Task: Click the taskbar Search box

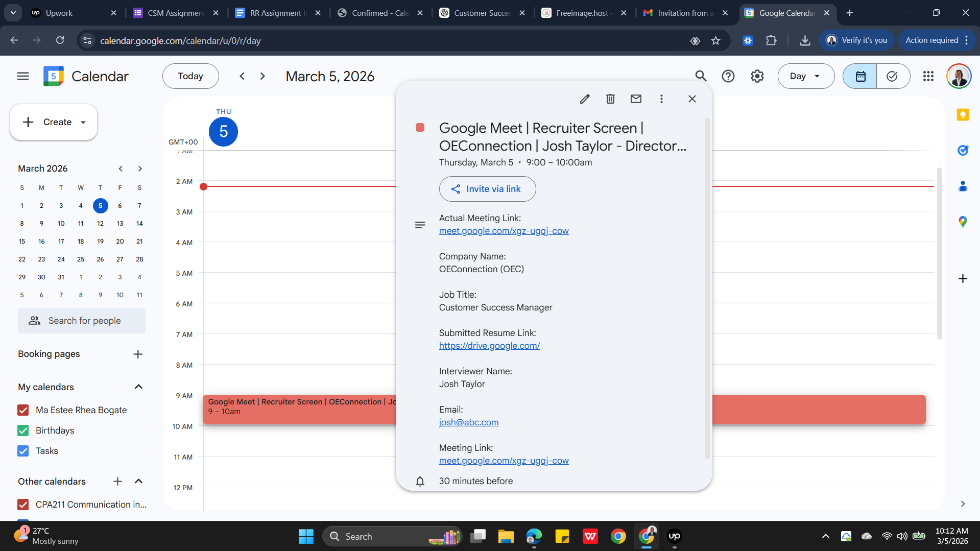Action: 392,536
